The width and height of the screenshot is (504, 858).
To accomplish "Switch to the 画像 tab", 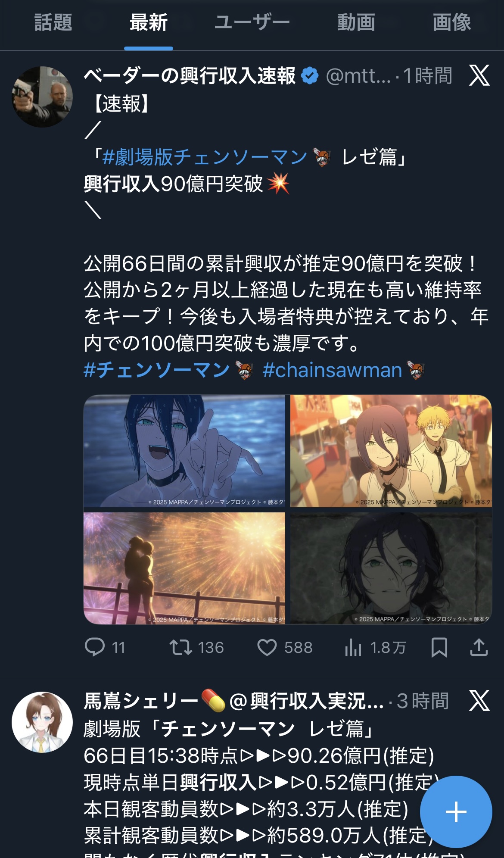I will point(452,22).
